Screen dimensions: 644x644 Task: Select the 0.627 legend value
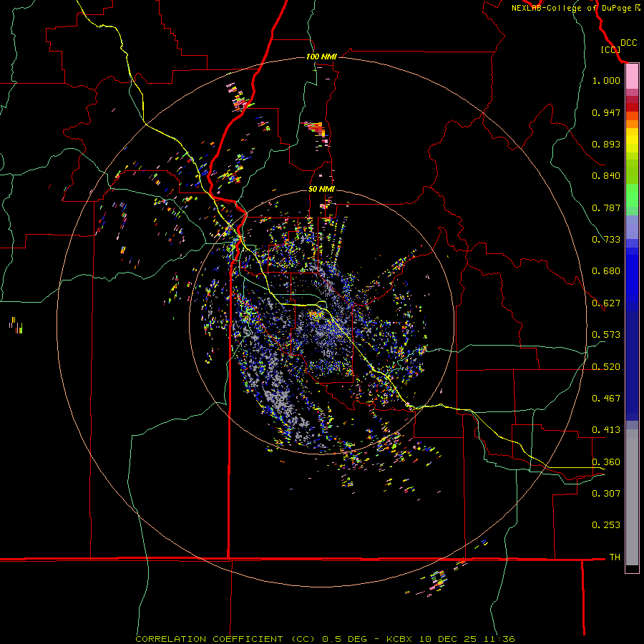[606, 303]
